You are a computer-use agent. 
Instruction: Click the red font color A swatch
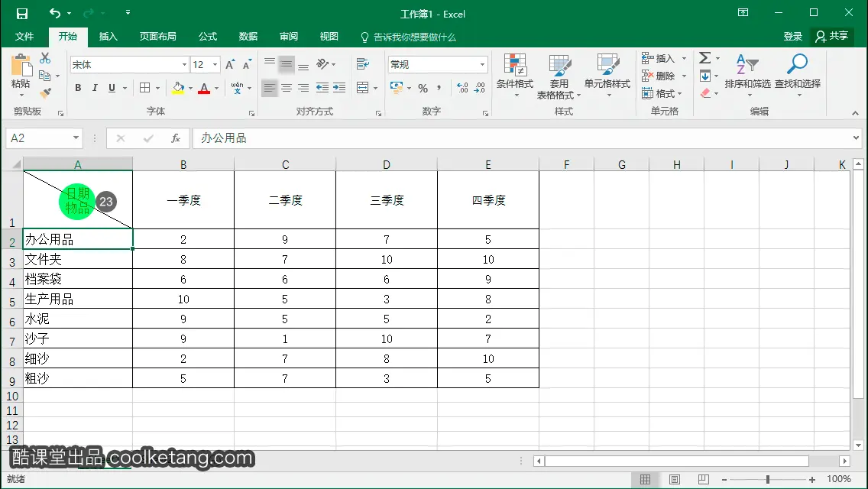[204, 88]
